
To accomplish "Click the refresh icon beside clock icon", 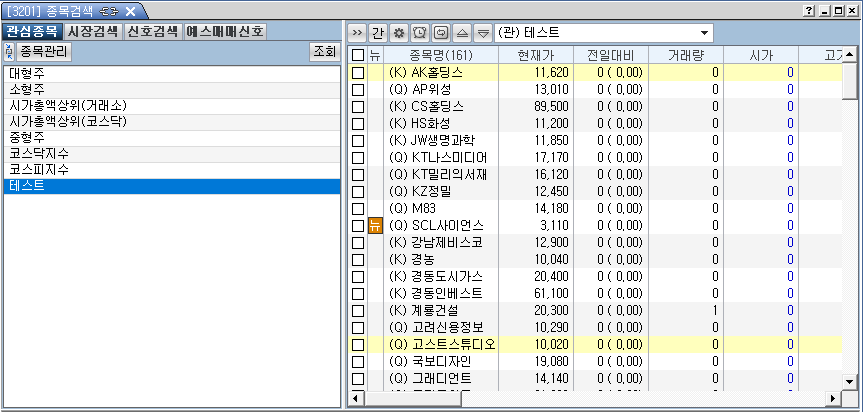I will point(440,32).
